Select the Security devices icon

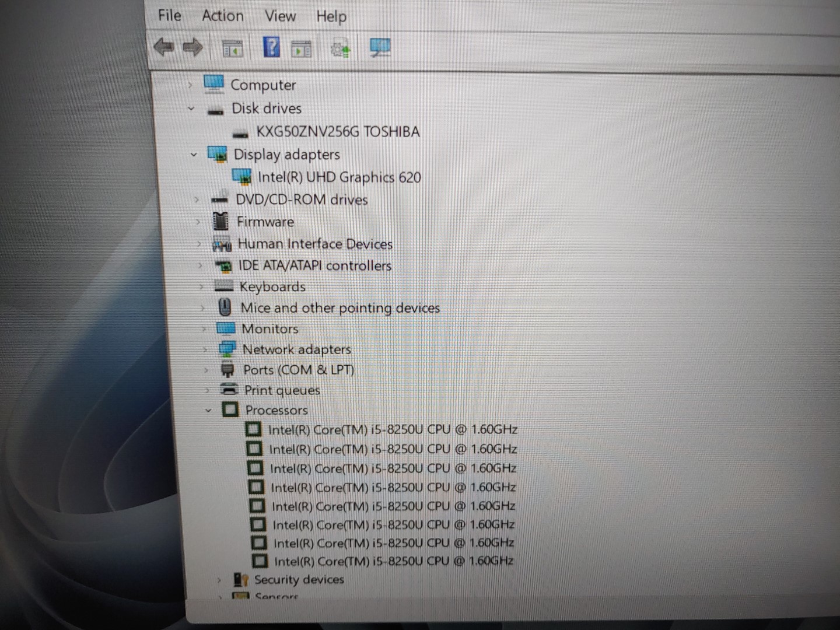click(241, 579)
